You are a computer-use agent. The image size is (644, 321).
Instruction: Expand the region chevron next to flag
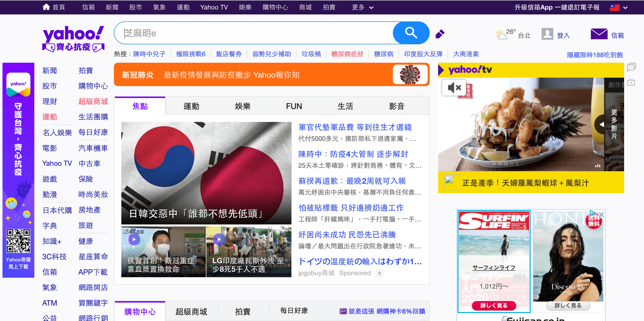tap(626, 7)
